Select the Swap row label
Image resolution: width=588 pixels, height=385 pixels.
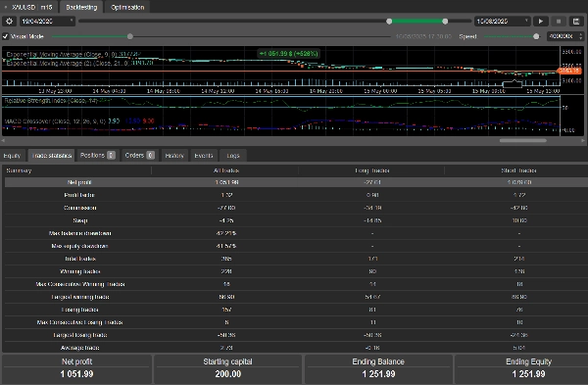(x=80, y=220)
